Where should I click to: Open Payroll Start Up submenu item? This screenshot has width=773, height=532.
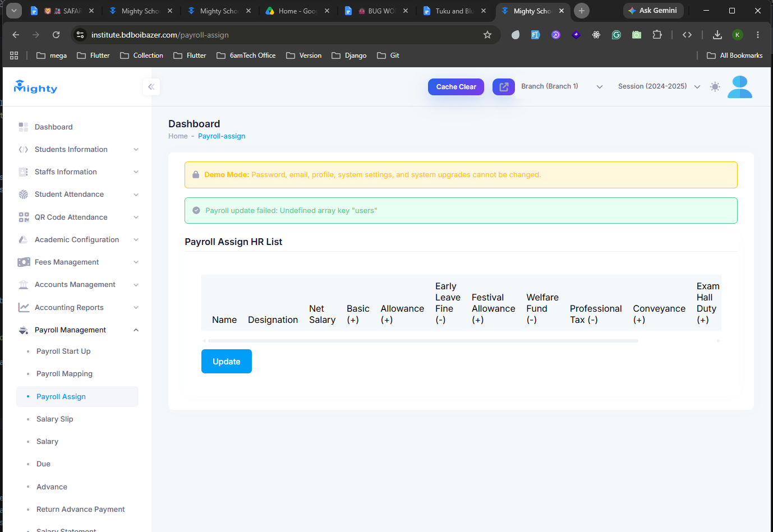click(63, 351)
